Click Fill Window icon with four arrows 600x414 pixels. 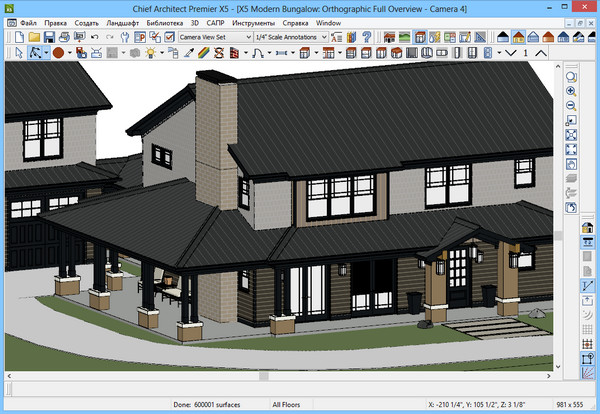click(x=571, y=149)
